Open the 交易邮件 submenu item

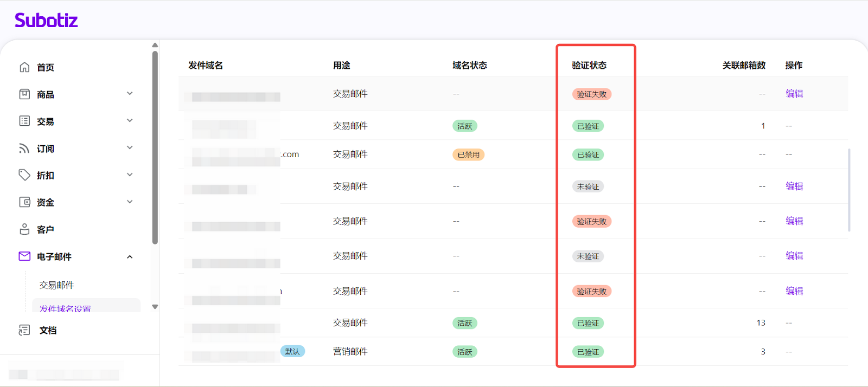[x=56, y=285]
